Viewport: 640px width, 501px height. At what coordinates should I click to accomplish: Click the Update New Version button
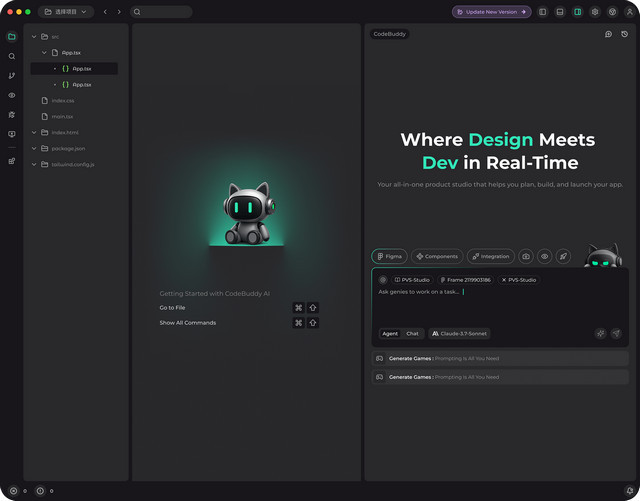click(x=490, y=12)
